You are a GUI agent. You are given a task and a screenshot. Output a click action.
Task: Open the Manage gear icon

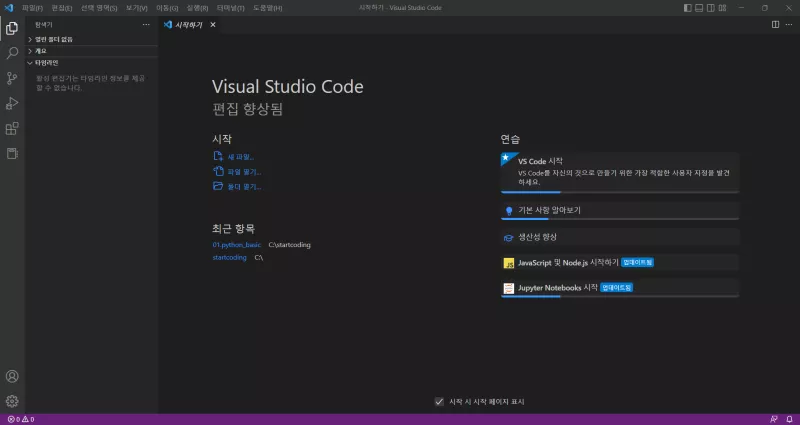tap(12, 401)
